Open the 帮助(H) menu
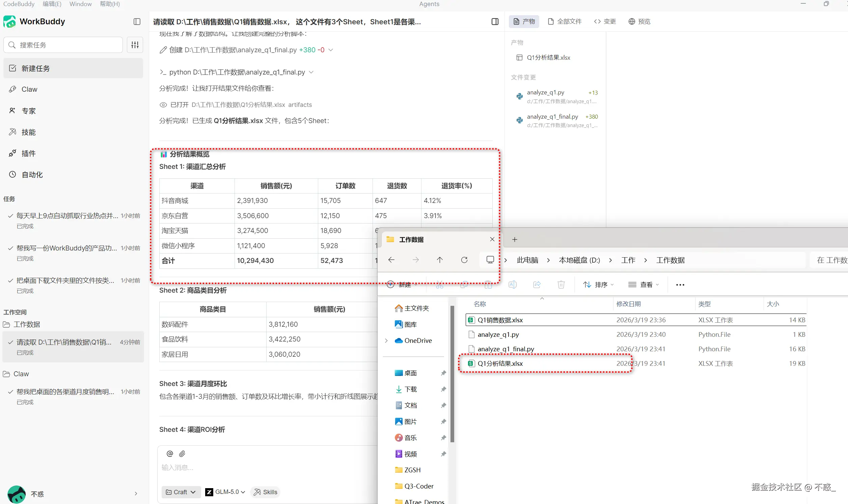The height and width of the screenshot is (504, 848). pos(109,4)
